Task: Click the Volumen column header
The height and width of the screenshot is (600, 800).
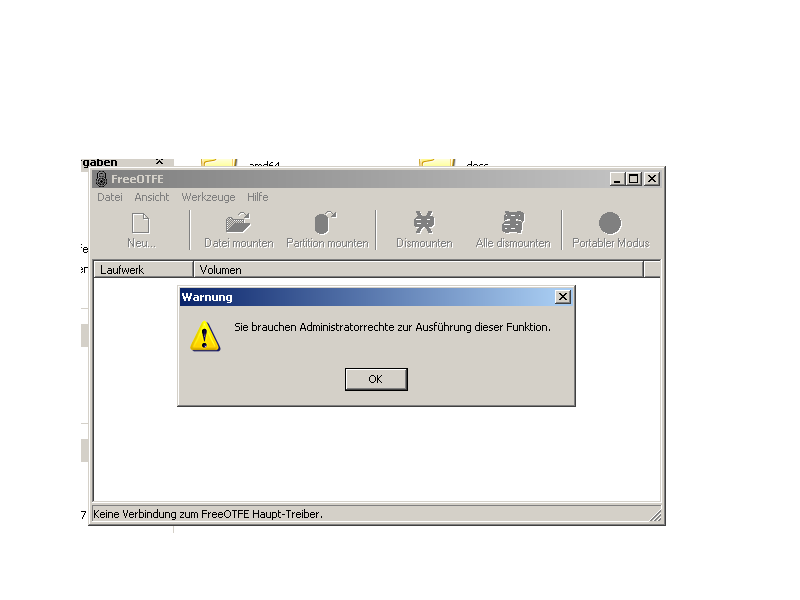Action: pos(418,269)
